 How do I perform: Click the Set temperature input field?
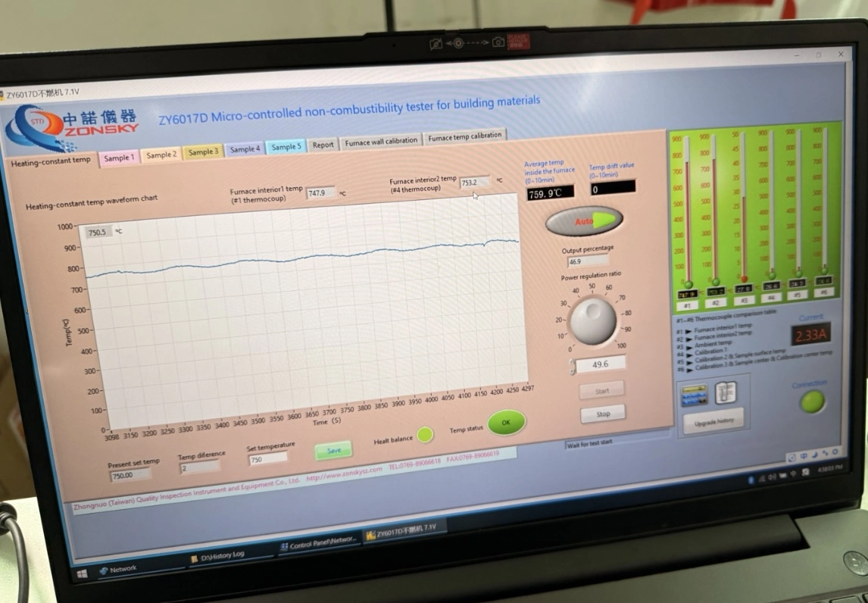[x=268, y=458]
